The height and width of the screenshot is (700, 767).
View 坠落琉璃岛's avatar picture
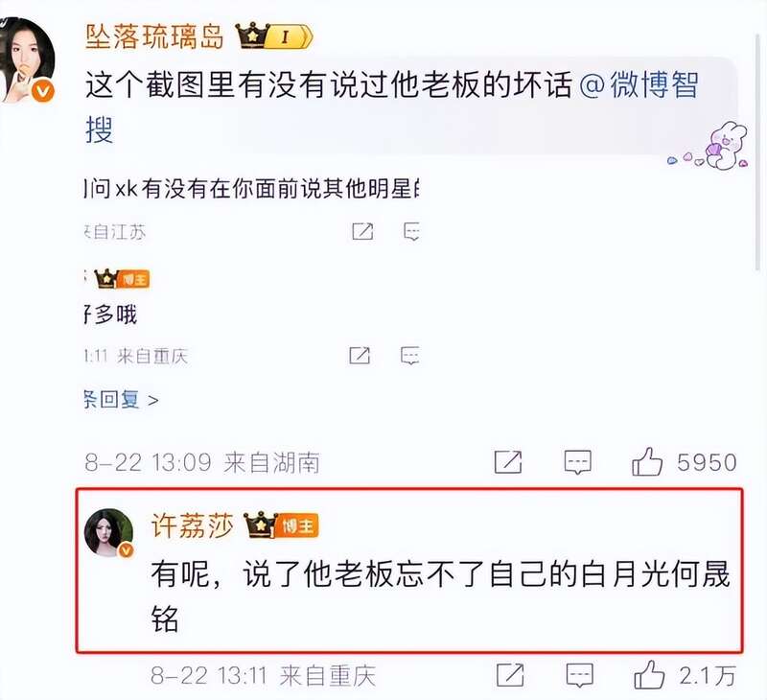pyautogui.click(x=27, y=59)
